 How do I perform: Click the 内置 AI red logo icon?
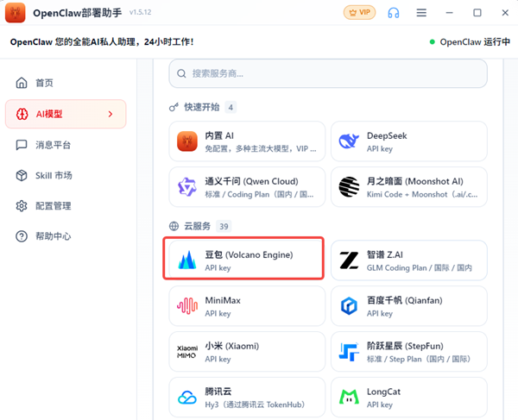(x=187, y=141)
